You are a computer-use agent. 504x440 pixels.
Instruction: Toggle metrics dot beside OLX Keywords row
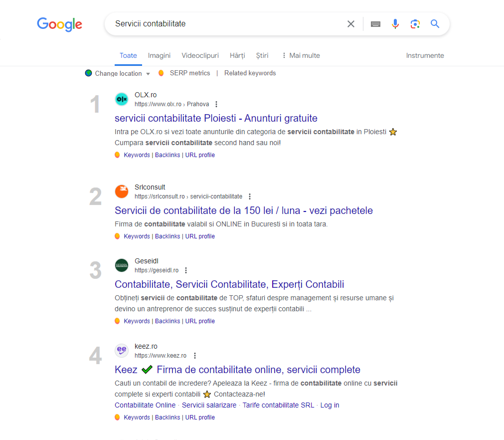(x=117, y=155)
